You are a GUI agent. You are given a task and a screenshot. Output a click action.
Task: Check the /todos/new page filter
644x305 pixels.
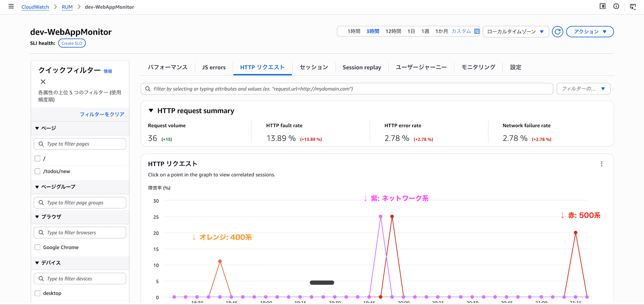coord(37,171)
